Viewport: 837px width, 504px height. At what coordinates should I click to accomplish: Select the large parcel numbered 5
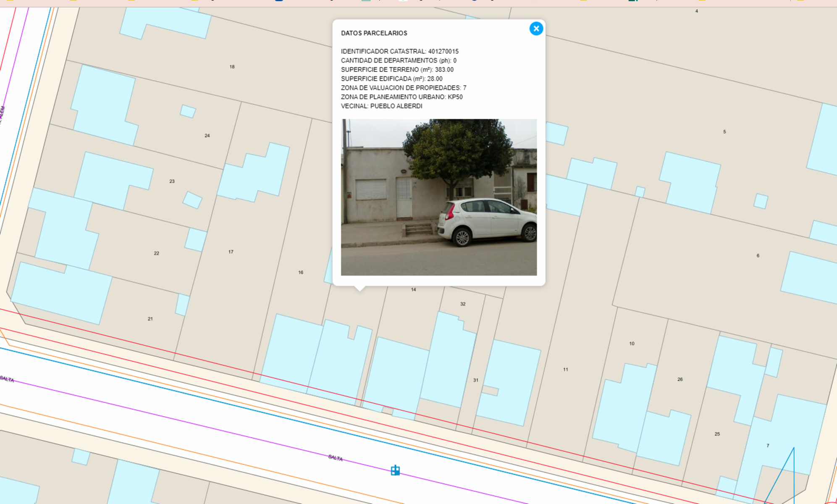click(x=724, y=132)
